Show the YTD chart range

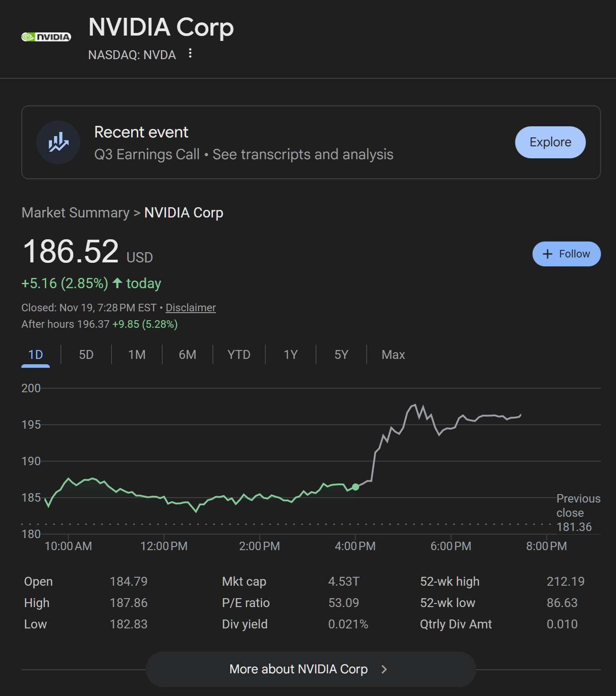239,355
